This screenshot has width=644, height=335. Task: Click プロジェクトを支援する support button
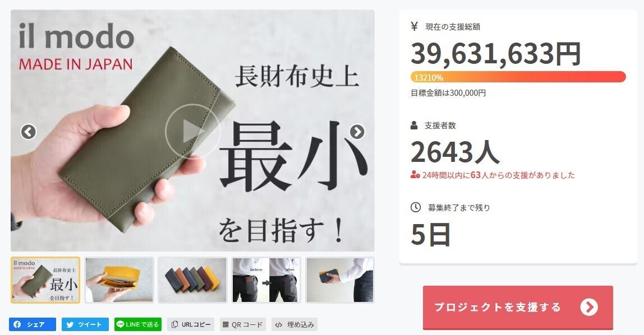pyautogui.click(x=518, y=307)
